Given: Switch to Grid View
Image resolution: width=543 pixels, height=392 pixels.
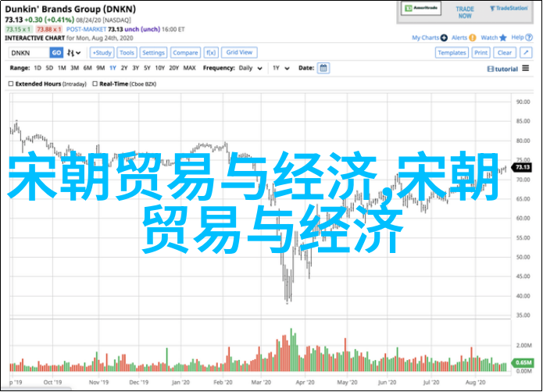Looking at the screenshot, I should click(239, 52).
